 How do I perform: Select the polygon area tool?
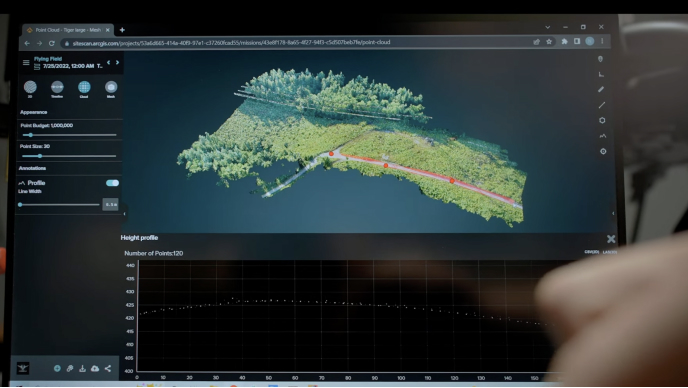coord(602,120)
